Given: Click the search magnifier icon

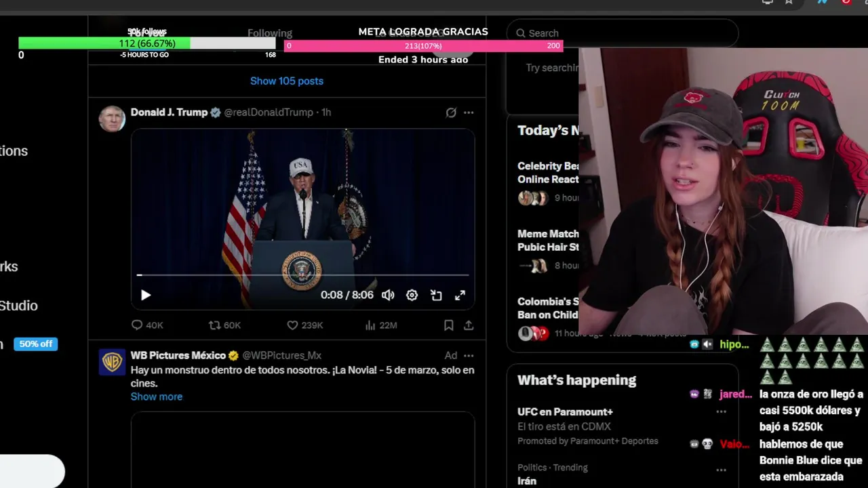Looking at the screenshot, I should click(521, 33).
